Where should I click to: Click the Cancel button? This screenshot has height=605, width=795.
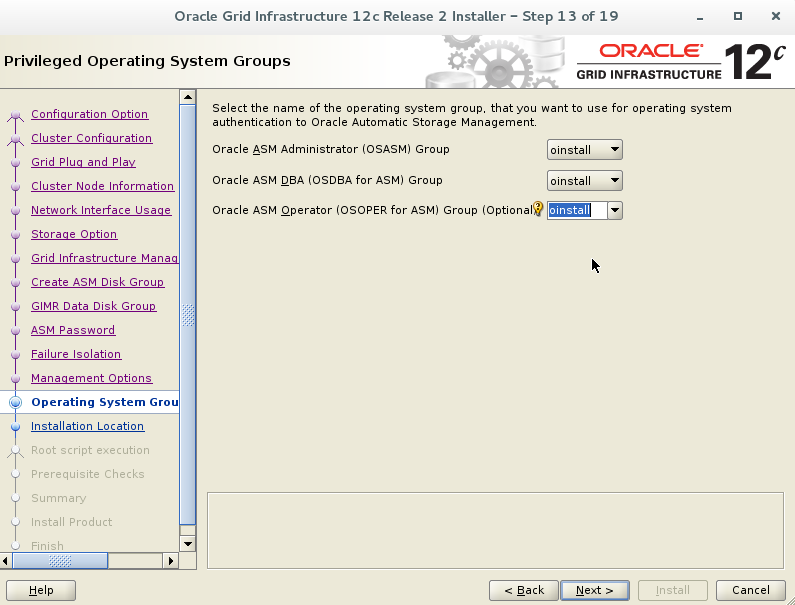click(751, 590)
